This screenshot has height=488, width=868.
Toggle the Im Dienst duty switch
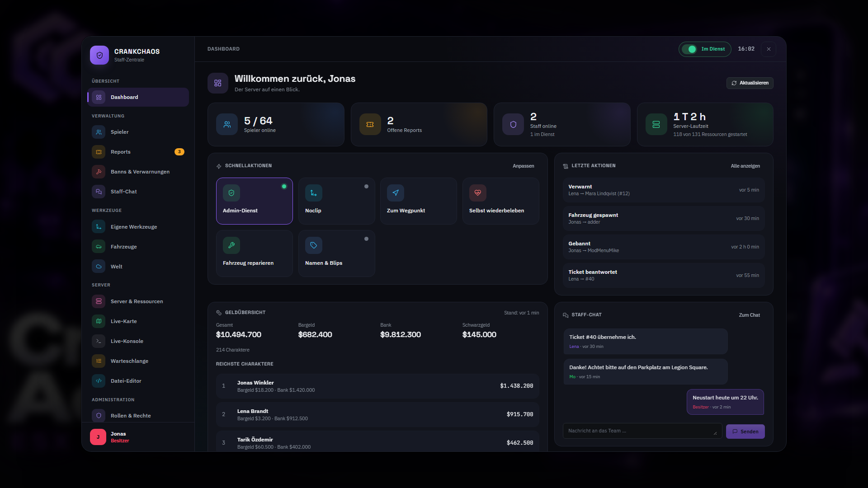689,49
